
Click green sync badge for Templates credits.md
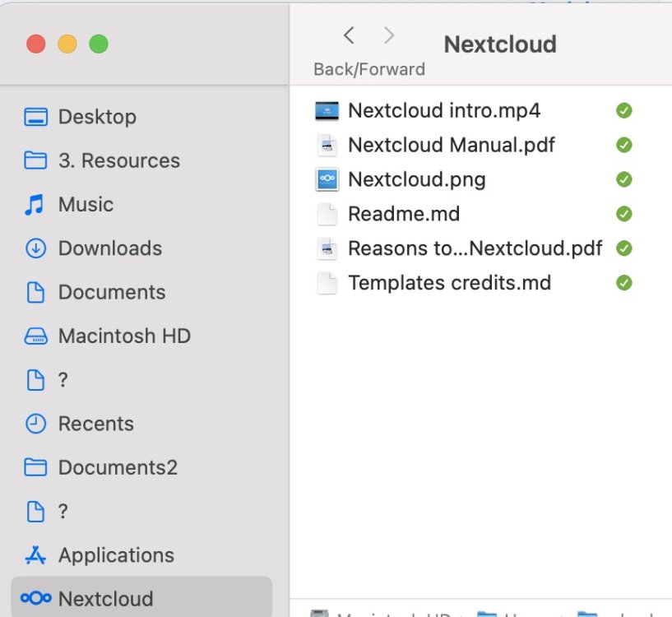[624, 282]
